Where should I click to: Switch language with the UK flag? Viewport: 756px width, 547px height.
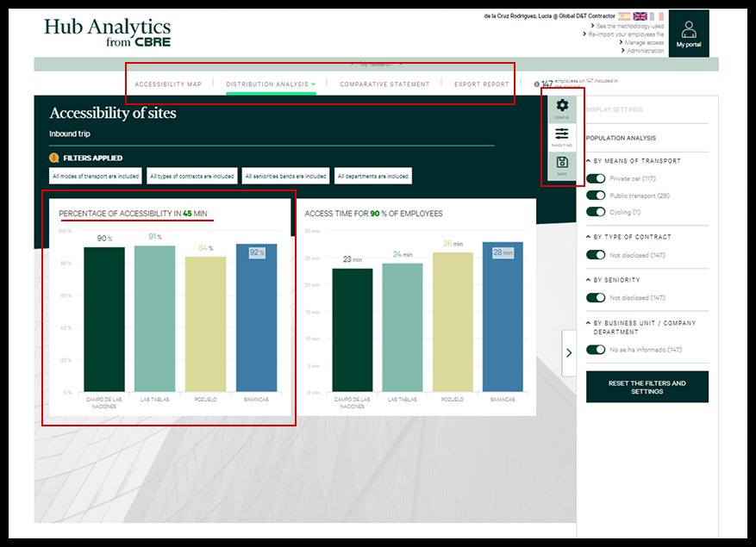coord(640,16)
